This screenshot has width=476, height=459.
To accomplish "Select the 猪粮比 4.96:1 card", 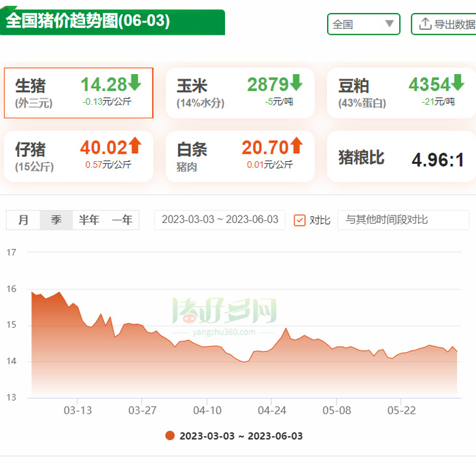I will click(401, 156).
